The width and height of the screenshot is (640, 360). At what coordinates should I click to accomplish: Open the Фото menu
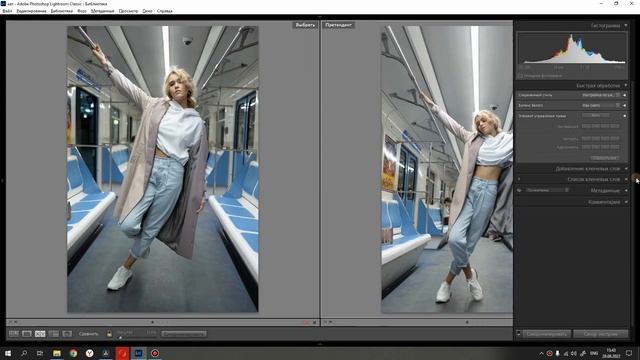click(x=82, y=11)
